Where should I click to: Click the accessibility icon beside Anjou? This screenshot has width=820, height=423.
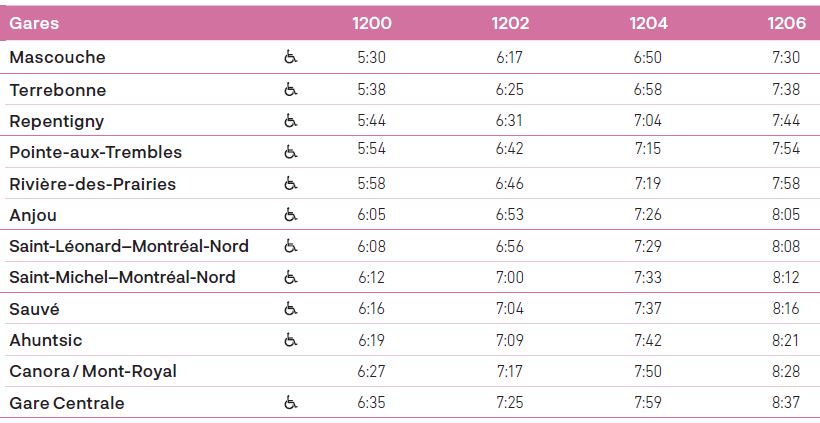[290, 215]
